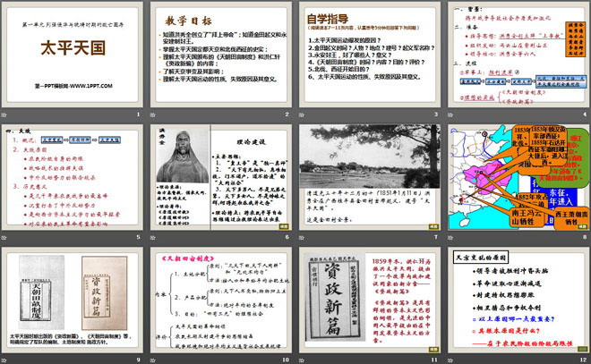The width and height of the screenshot is (591, 364).
Task: Click the yellow corner button on slide 12
Action: [x=582, y=349]
